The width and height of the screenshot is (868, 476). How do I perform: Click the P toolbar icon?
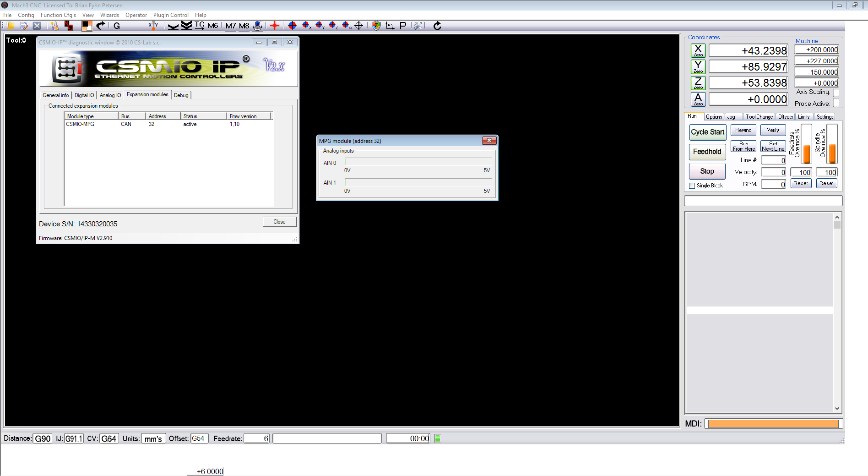403,26
